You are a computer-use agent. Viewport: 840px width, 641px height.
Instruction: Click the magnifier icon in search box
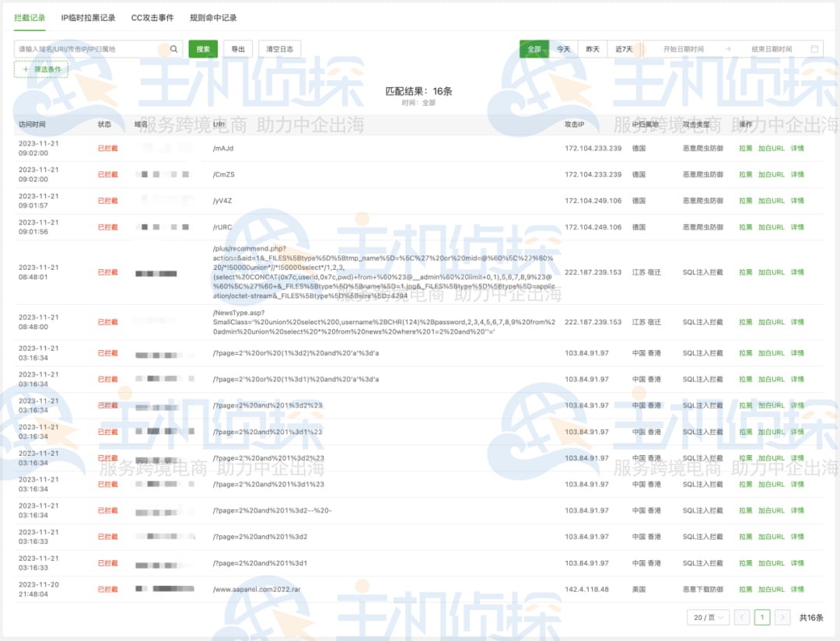point(174,49)
